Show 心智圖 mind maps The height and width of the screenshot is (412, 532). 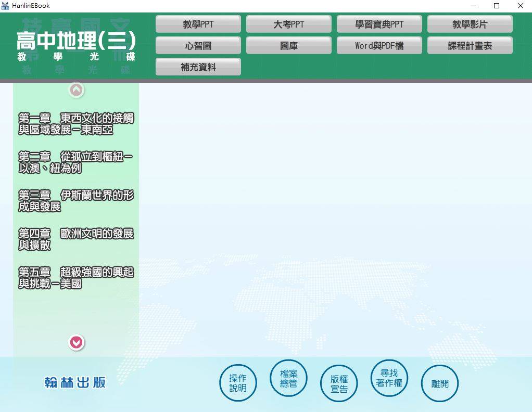point(198,45)
